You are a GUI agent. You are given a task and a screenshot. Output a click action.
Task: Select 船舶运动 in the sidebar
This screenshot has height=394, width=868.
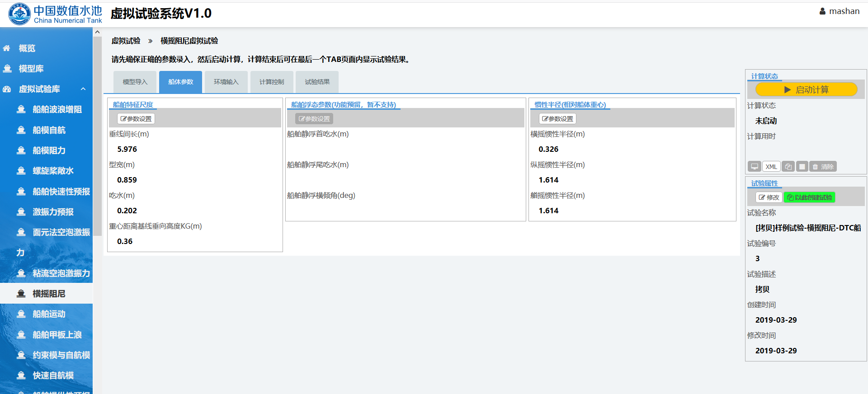(49, 314)
